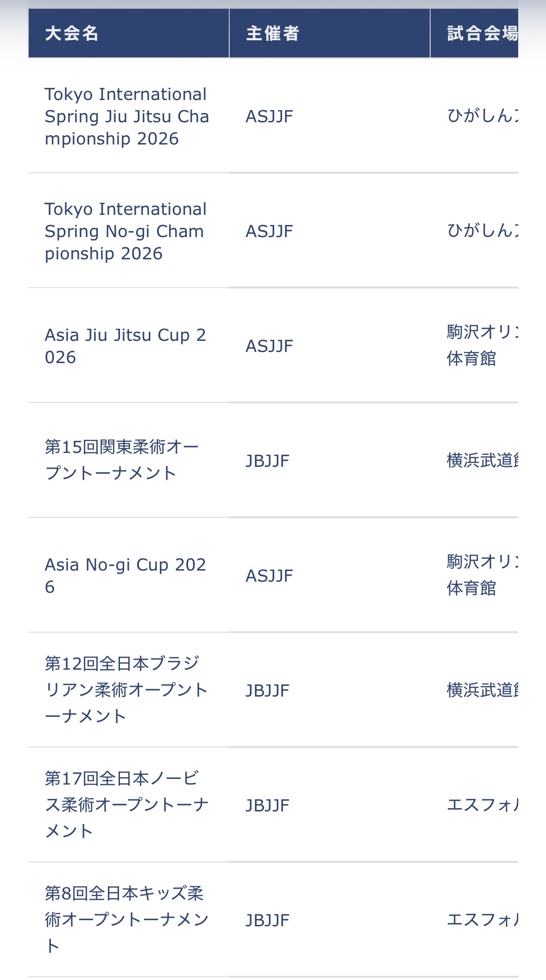546x980 pixels.
Task: Open 第12回全日本ブラジリアン柔術オープントーナメント
Action: pos(126,690)
